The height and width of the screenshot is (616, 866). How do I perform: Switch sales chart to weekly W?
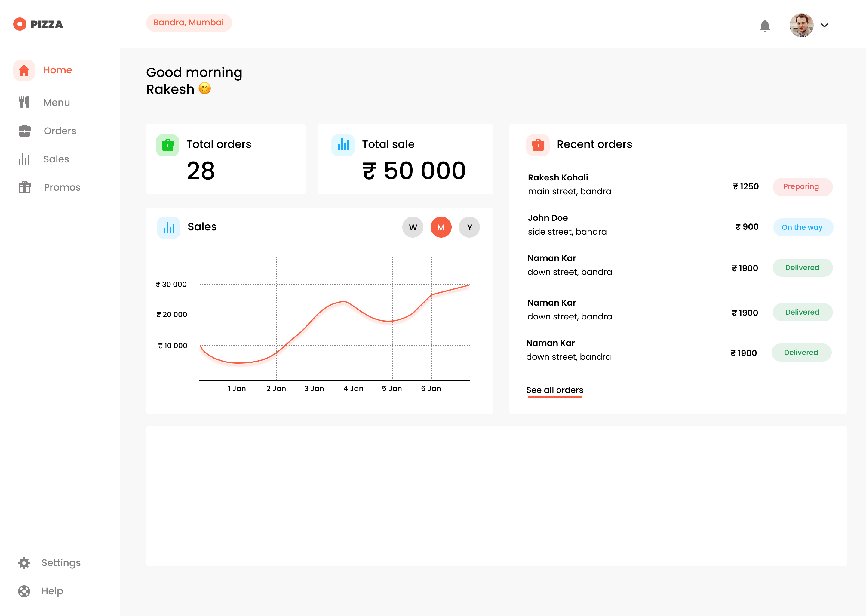coord(413,227)
